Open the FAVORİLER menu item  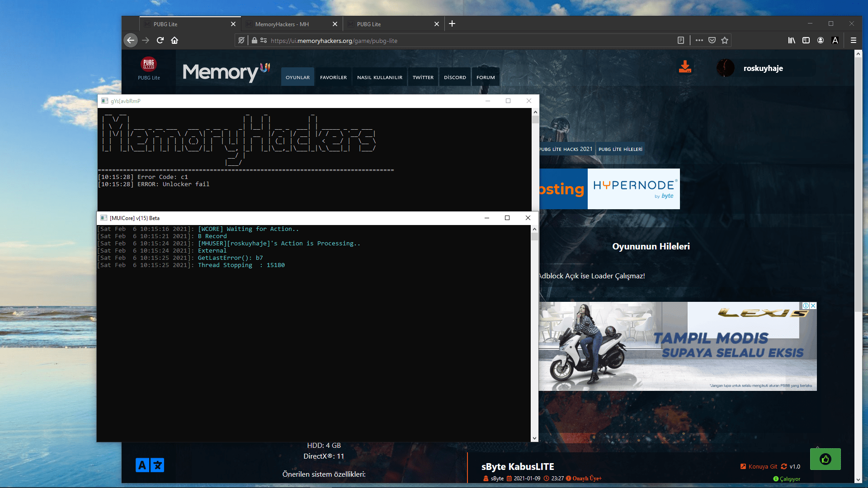coord(334,77)
